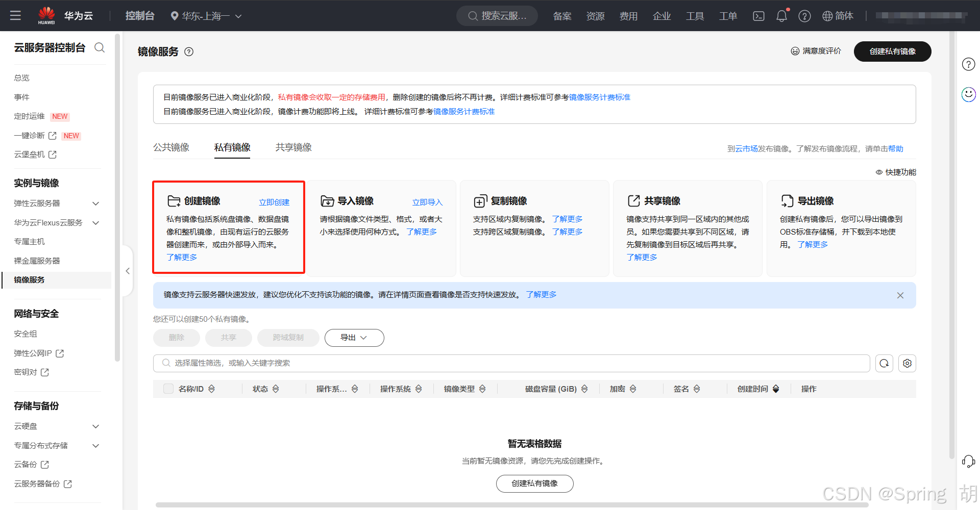Open the customer service headset icon

pos(968,462)
